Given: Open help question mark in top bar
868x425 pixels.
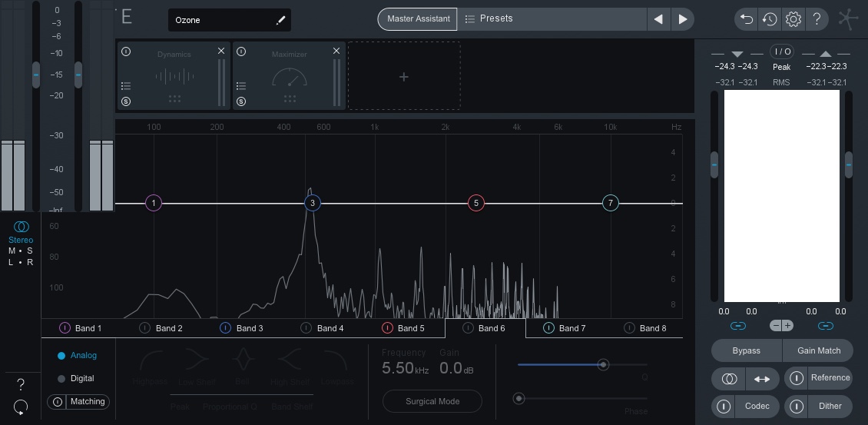Looking at the screenshot, I should pos(817,19).
